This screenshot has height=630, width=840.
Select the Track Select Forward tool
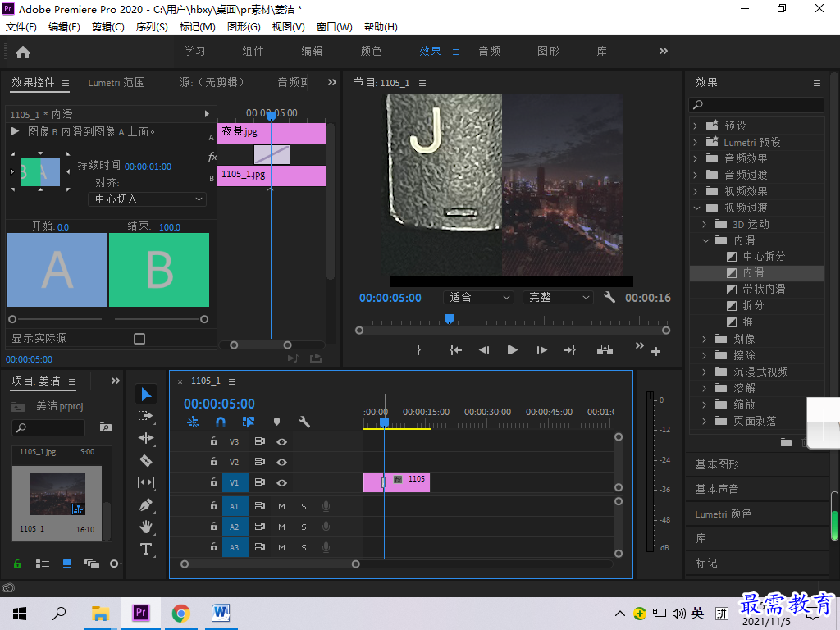point(146,416)
